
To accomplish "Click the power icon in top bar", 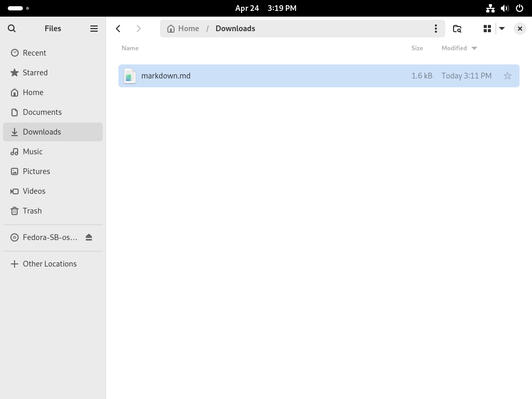I will point(520,8).
